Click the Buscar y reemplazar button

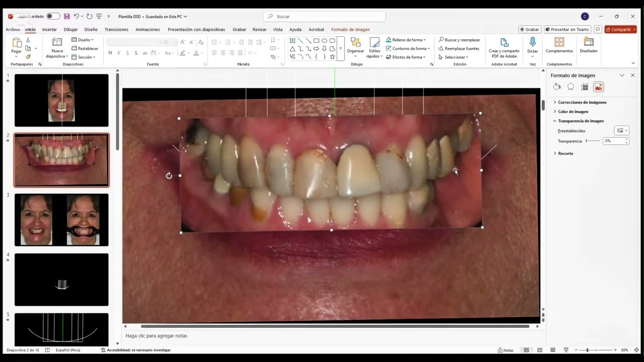click(x=459, y=40)
